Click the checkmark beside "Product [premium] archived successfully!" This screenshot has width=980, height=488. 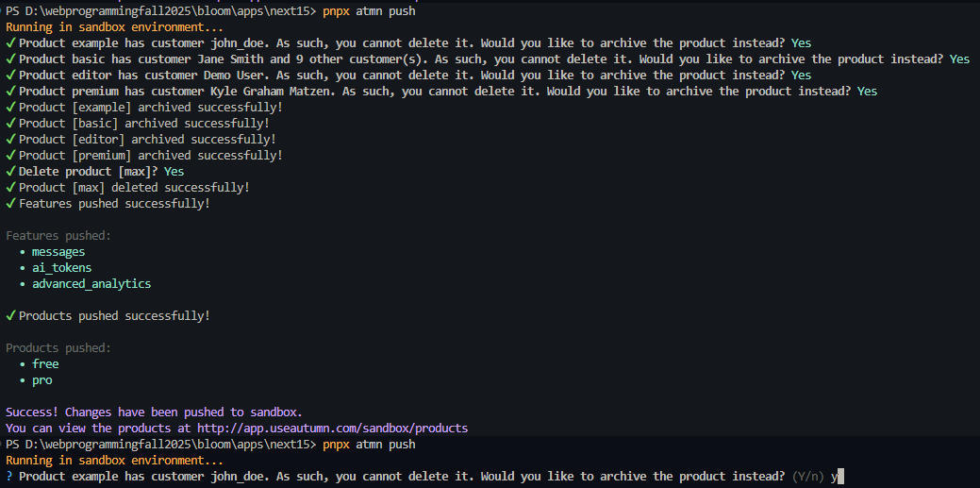pos(9,155)
